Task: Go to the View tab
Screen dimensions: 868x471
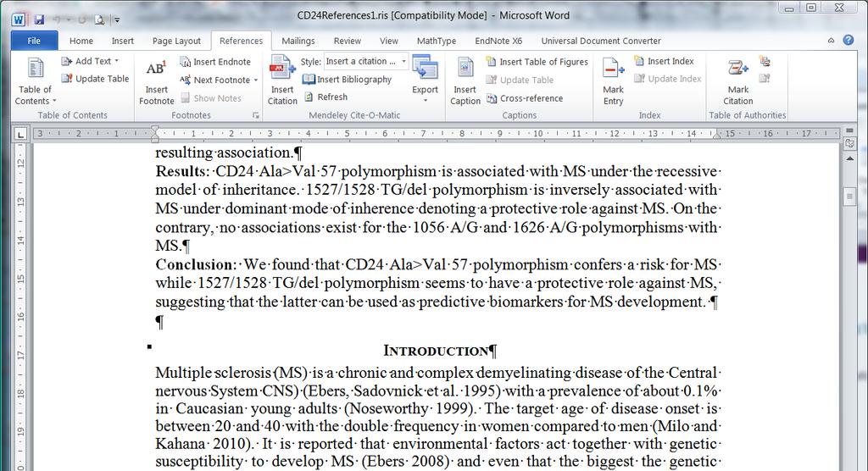Action: pos(388,41)
